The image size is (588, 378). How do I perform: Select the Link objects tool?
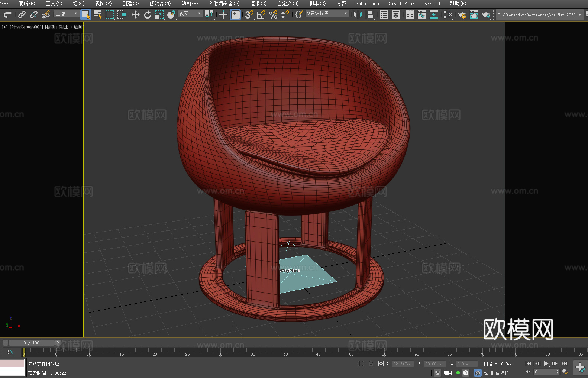(x=22, y=14)
